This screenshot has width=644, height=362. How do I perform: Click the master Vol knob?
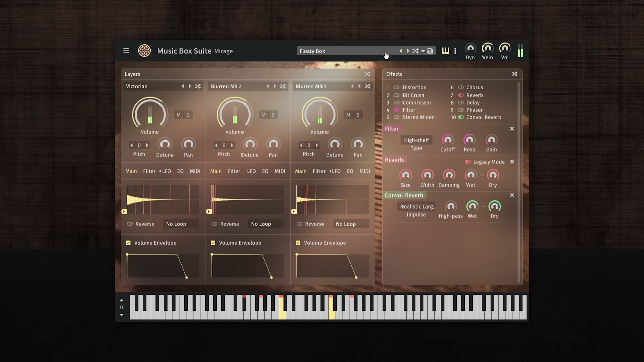coord(505,48)
